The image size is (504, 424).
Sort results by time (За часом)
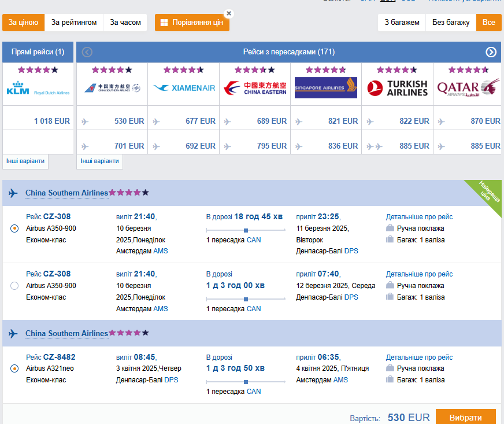125,23
